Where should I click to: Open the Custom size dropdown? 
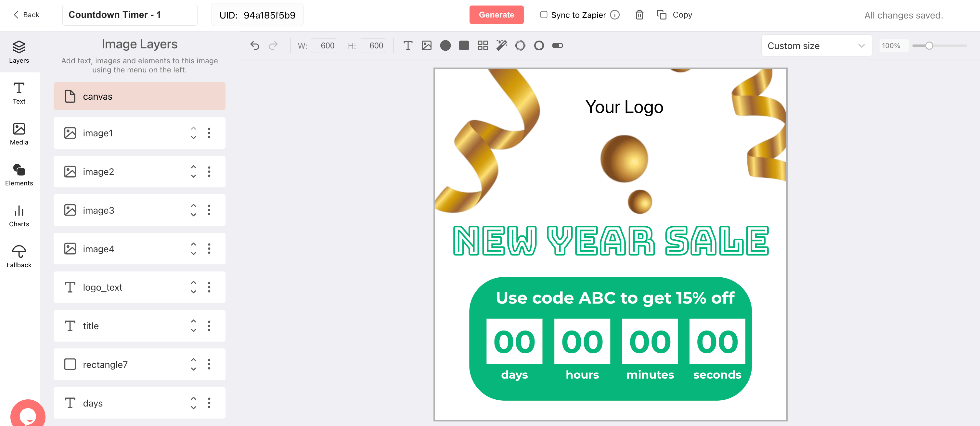(817, 45)
